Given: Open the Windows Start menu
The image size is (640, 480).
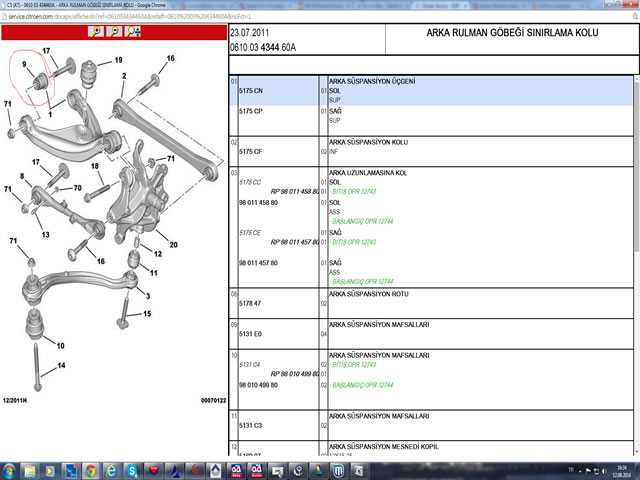Looking at the screenshot, I should (9, 471).
